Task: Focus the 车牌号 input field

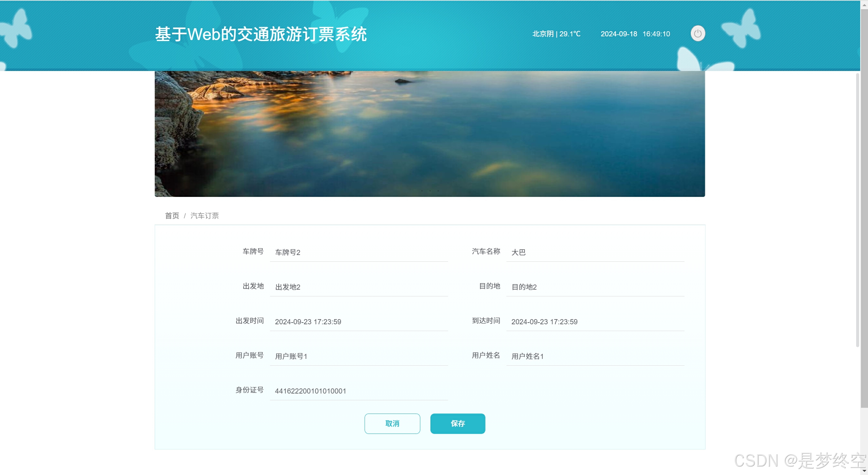Action: point(359,252)
